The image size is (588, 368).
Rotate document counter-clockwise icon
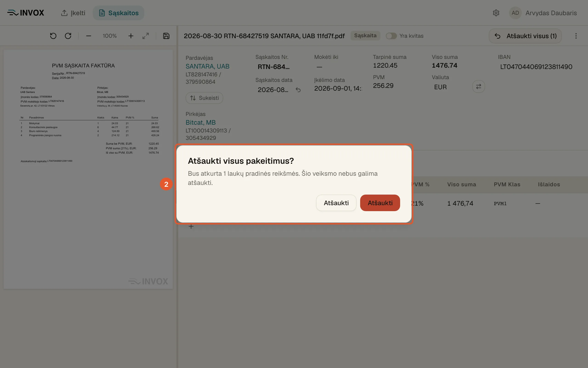(53, 36)
